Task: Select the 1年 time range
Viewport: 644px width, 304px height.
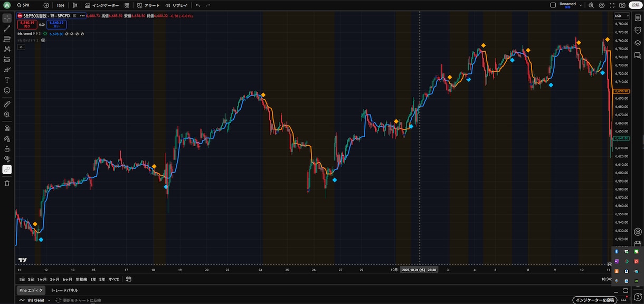Action: [93, 279]
